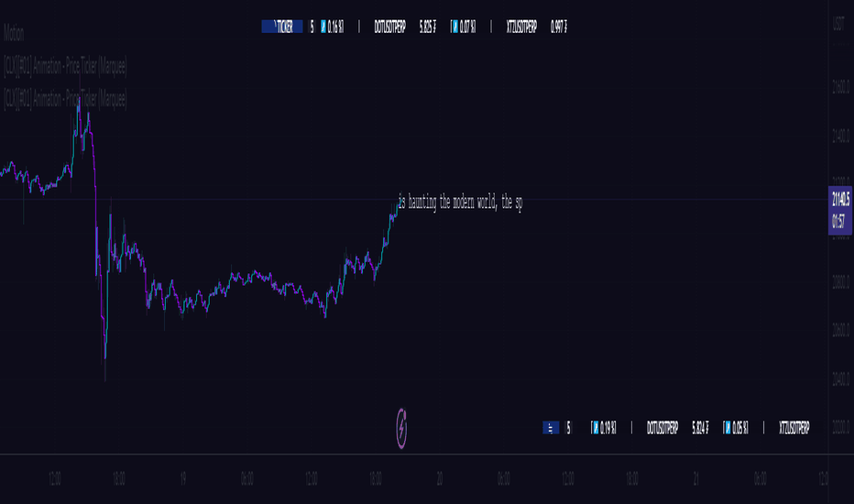Screen dimensions: 854x504
Task: Click the blue arrow icon beside 0.07 %
Action: coord(455,27)
